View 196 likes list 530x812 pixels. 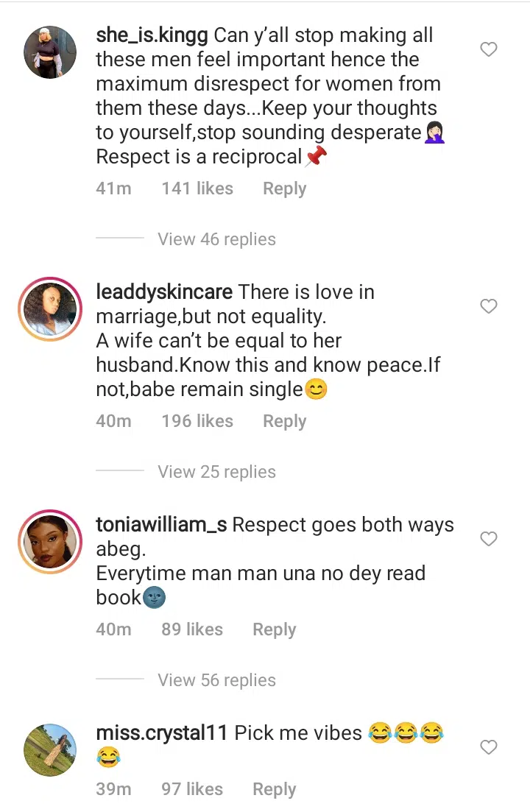pyautogui.click(x=197, y=421)
